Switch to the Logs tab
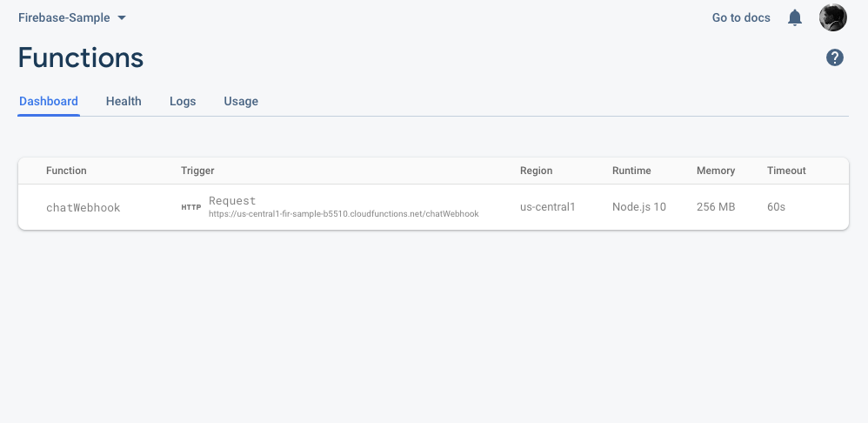This screenshot has height=423, width=868. click(x=183, y=101)
